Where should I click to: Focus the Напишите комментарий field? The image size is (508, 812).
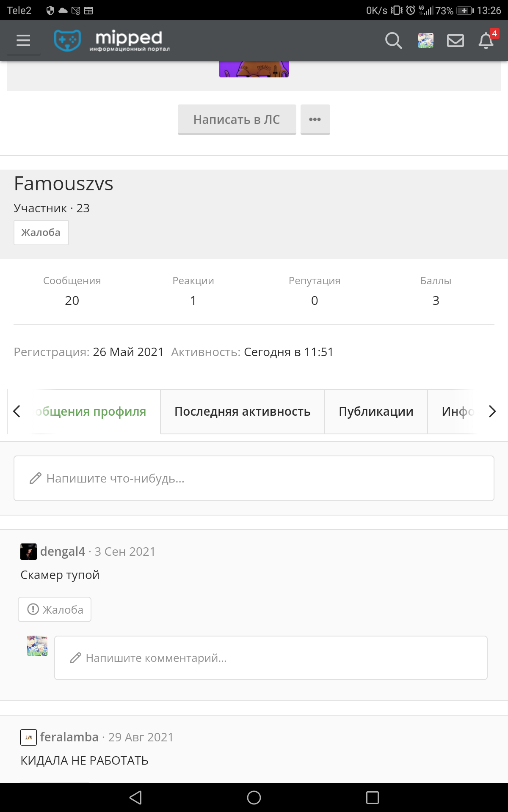coord(271,658)
